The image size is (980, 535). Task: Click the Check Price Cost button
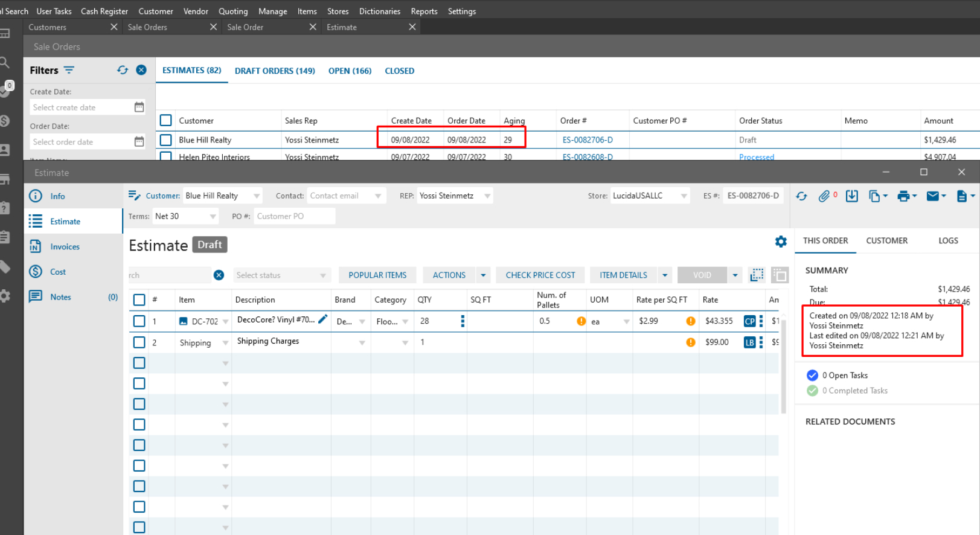(x=540, y=275)
